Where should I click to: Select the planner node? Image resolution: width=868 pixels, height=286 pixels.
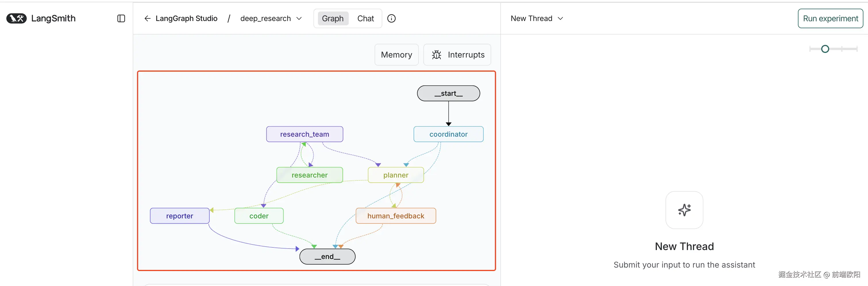pos(396,175)
